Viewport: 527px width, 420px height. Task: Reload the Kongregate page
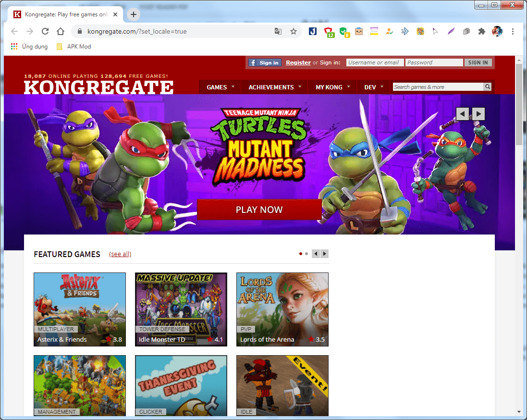[45, 31]
